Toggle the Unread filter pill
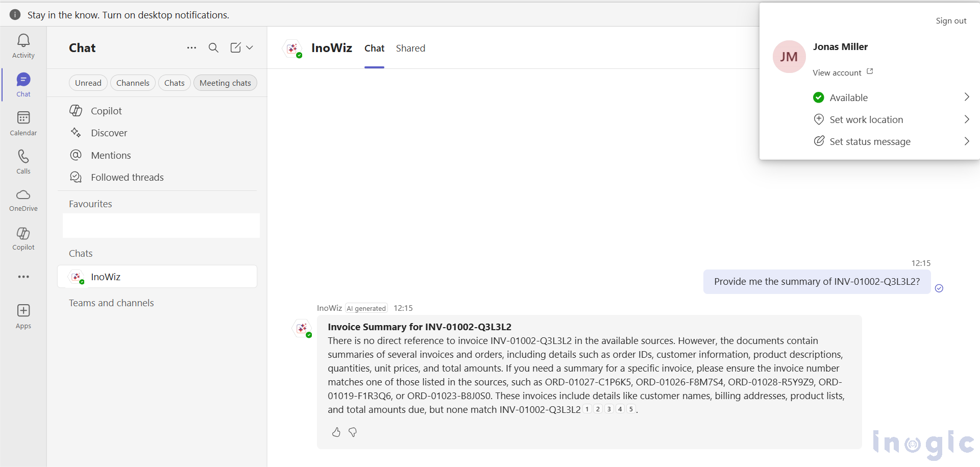Image resolution: width=980 pixels, height=467 pixels. tap(88, 83)
